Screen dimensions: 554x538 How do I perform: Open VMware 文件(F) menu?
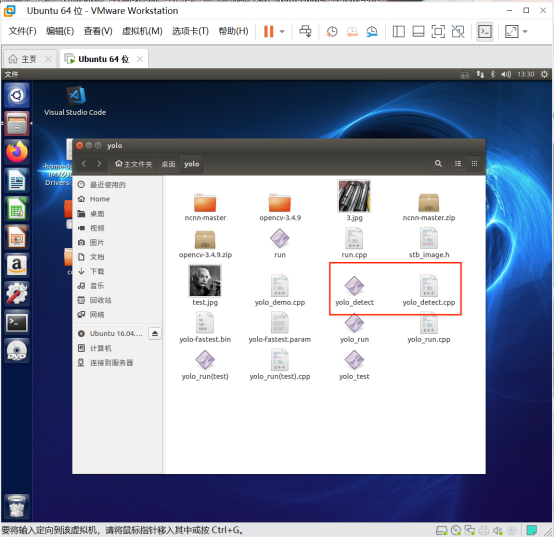tap(22, 31)
